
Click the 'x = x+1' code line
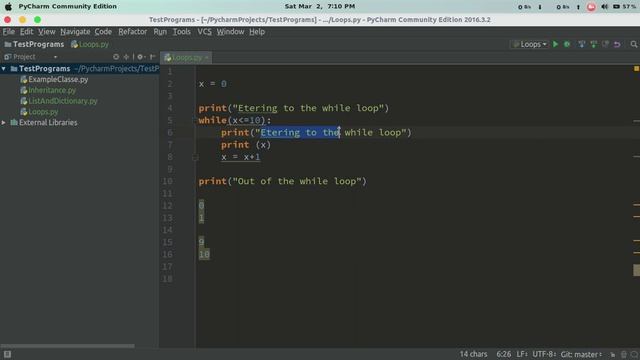click(x=240, y=157)
